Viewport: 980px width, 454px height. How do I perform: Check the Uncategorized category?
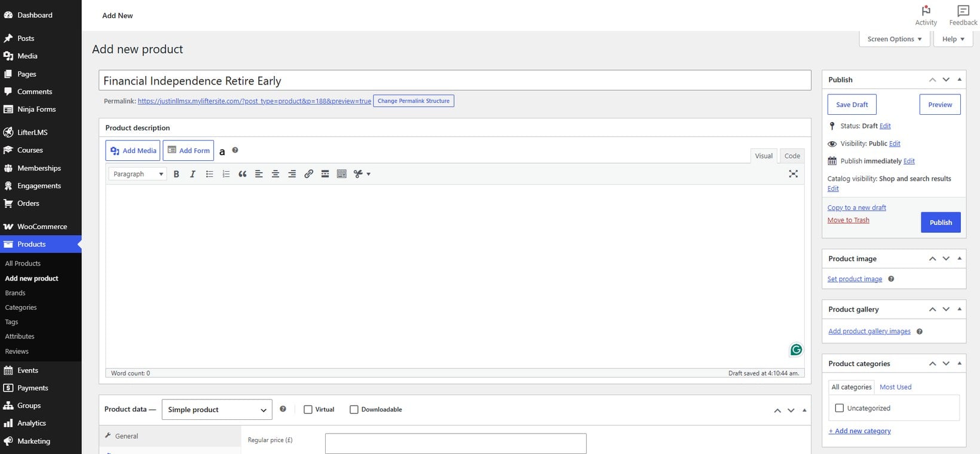point(839,408)
